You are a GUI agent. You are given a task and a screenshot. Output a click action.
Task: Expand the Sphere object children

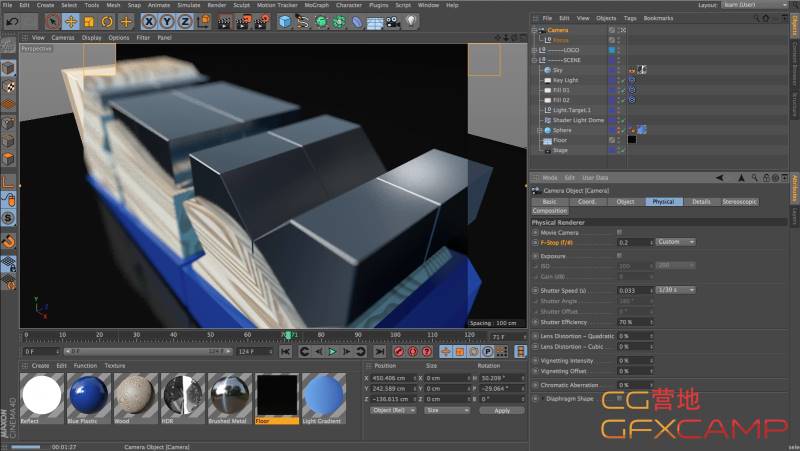[539, 131]
